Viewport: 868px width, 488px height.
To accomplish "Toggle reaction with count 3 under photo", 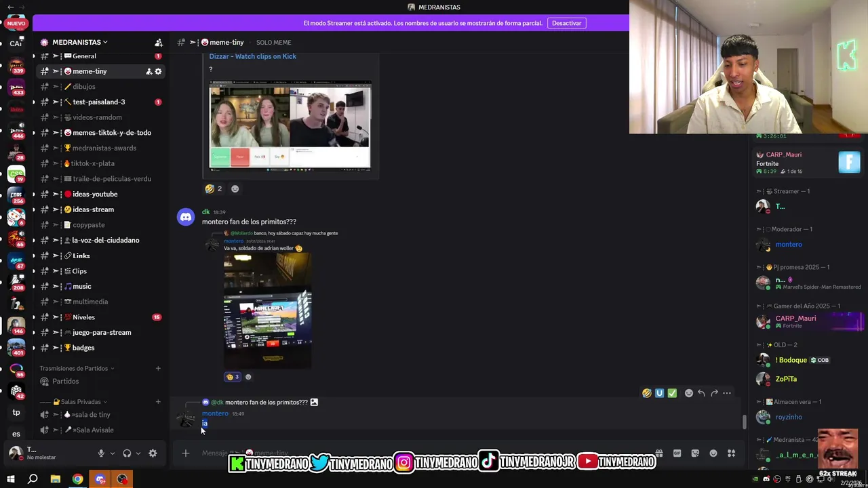I will tap(232, 377).
